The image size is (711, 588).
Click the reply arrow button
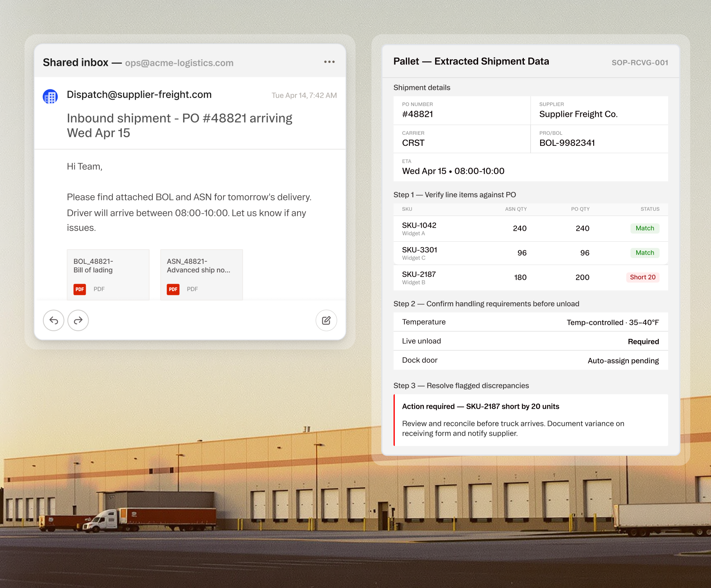tap(54, 321)
